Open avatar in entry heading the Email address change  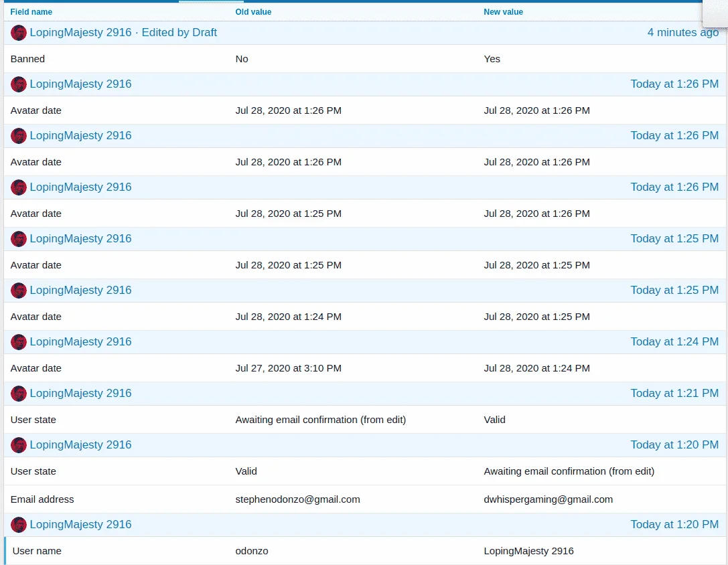(x=19, y=445)
